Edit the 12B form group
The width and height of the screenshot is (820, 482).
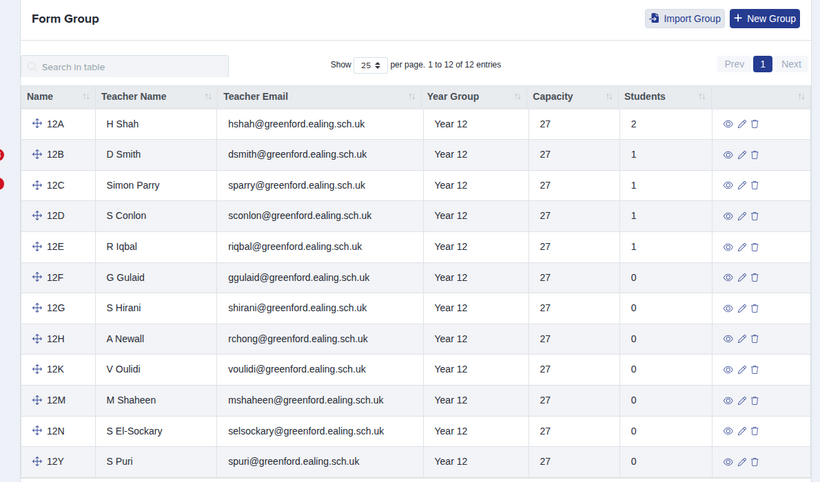point(742,155)
